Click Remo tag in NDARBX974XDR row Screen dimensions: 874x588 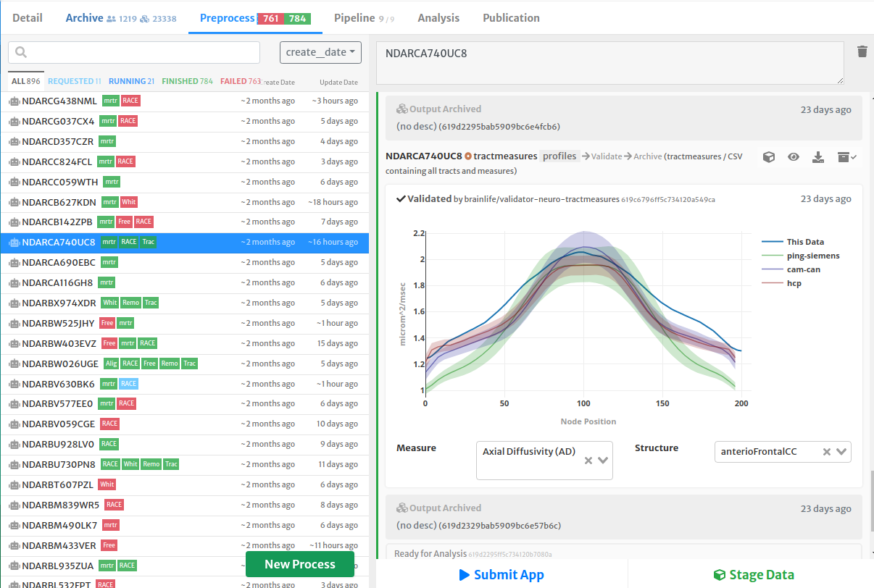[x=130, y=303]
